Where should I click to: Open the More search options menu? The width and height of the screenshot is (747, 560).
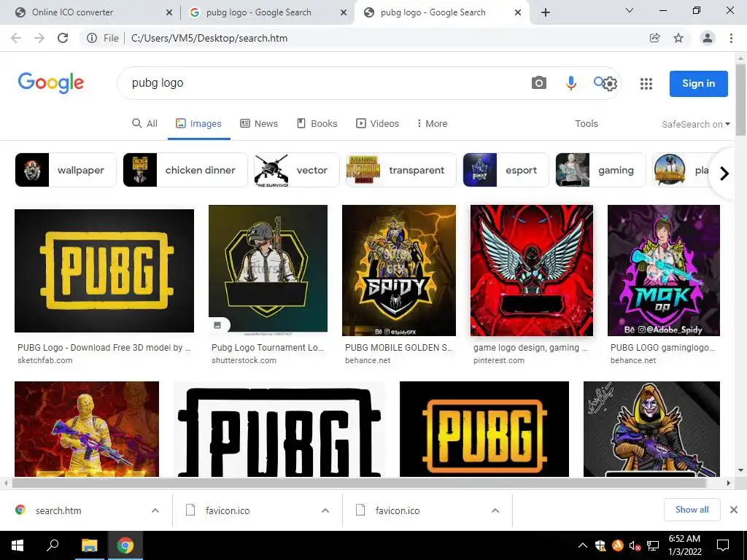[x=432, y=123]
